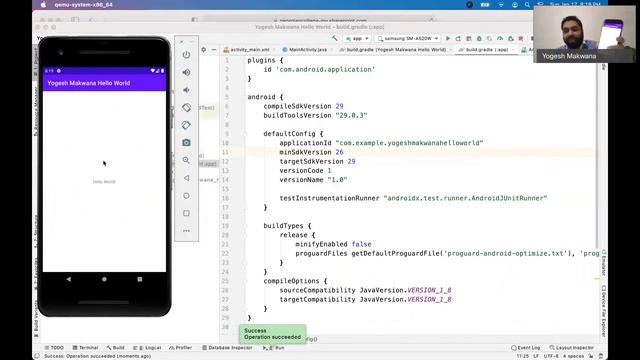
Task: Open the app run configuration dropdown
Action: (x=357, y=38)
